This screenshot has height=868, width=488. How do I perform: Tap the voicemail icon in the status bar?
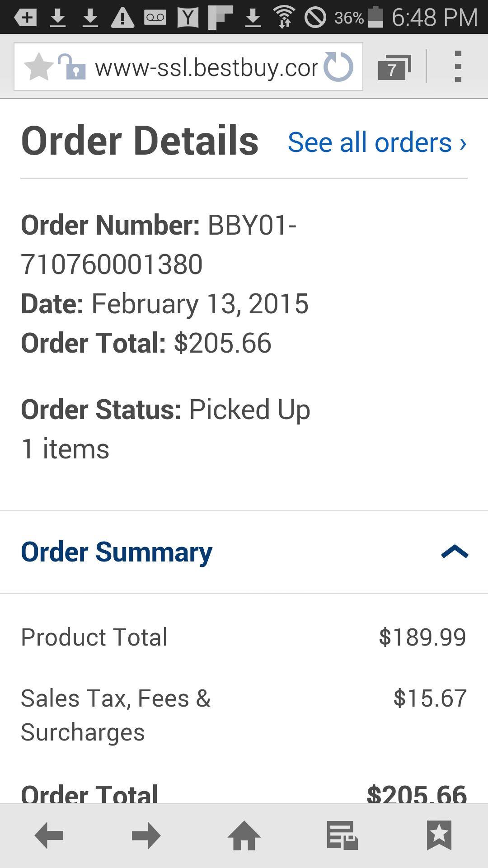155,17
